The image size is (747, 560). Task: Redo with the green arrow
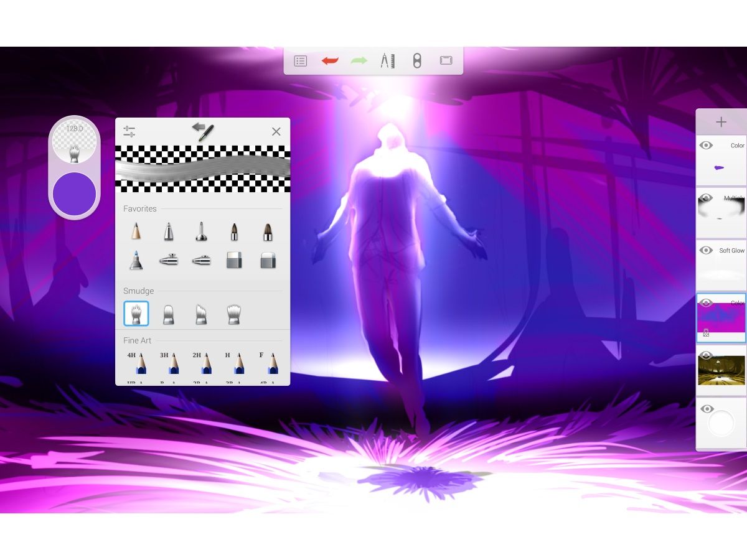click(x=359, y=61)
